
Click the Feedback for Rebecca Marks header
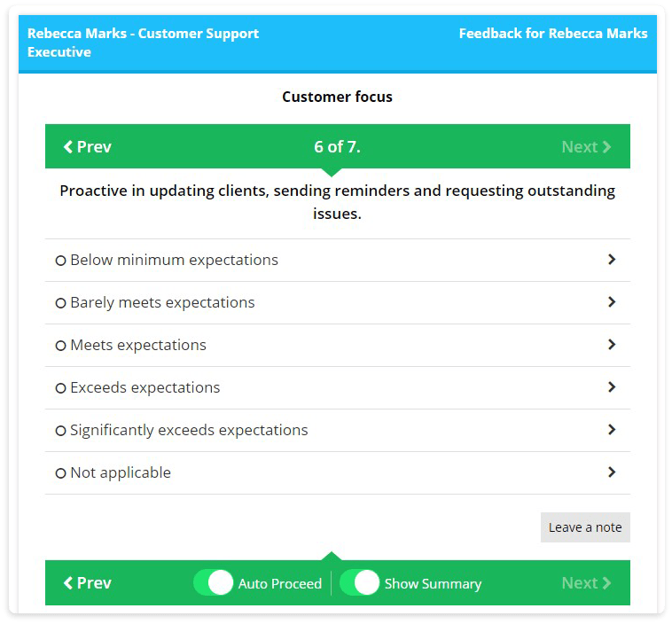(x=553, y=34)
